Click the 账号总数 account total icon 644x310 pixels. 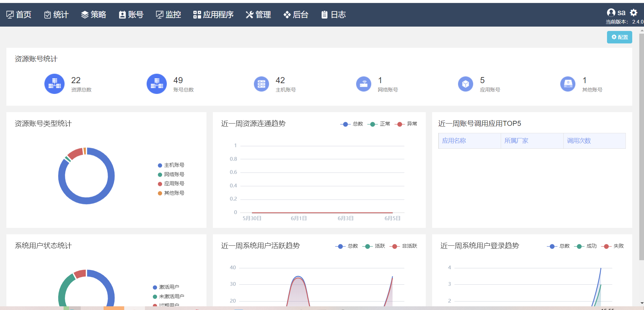click(x=157, y=84)
